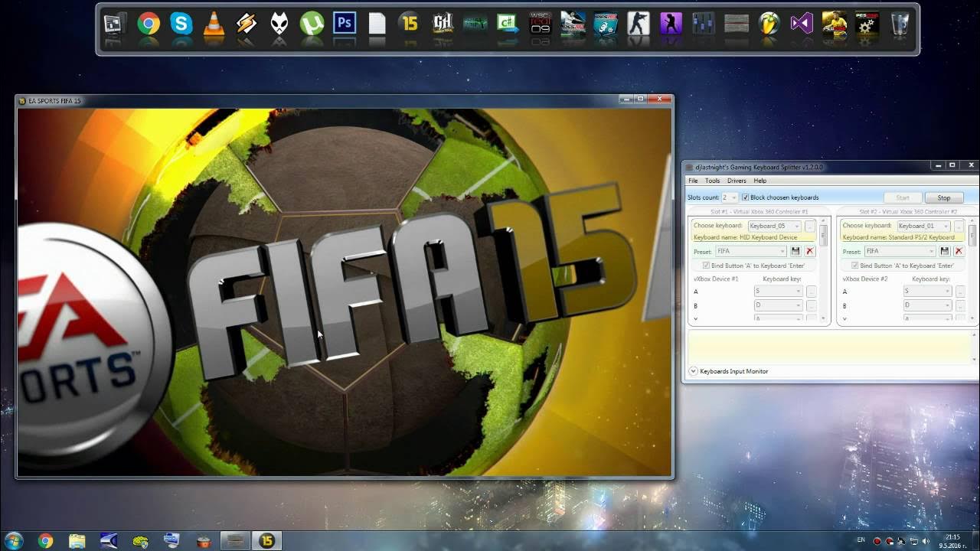Click Slot #1 button A '...' assign button
The image size is (980, 551).
click(x=810, y=292)
